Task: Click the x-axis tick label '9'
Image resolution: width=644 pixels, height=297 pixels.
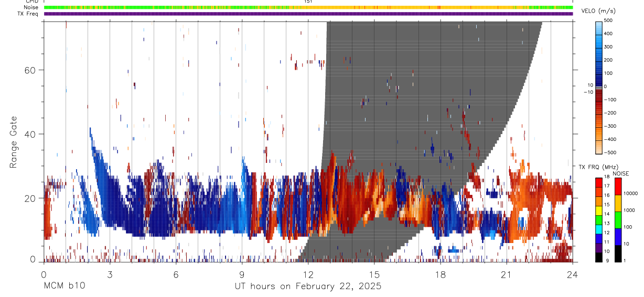Action: pyautogui.click(x=242, y=274)
